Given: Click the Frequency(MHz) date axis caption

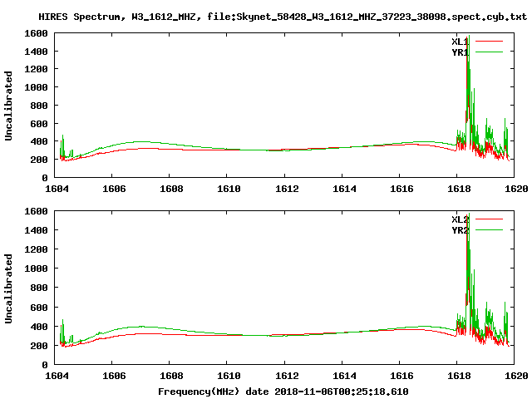Looking at the screenshot, I should point(283,392).
